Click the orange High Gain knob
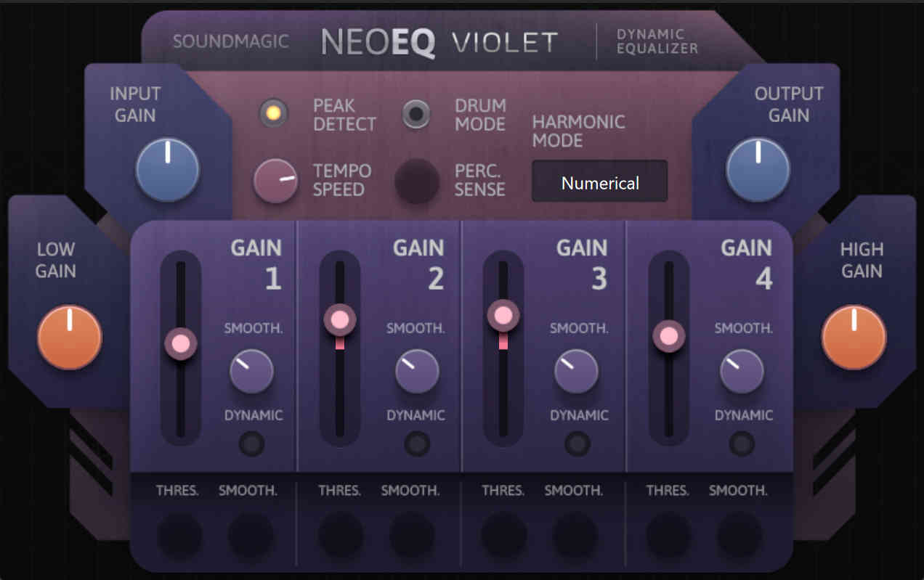924x580 pixels. coord(854,338)
